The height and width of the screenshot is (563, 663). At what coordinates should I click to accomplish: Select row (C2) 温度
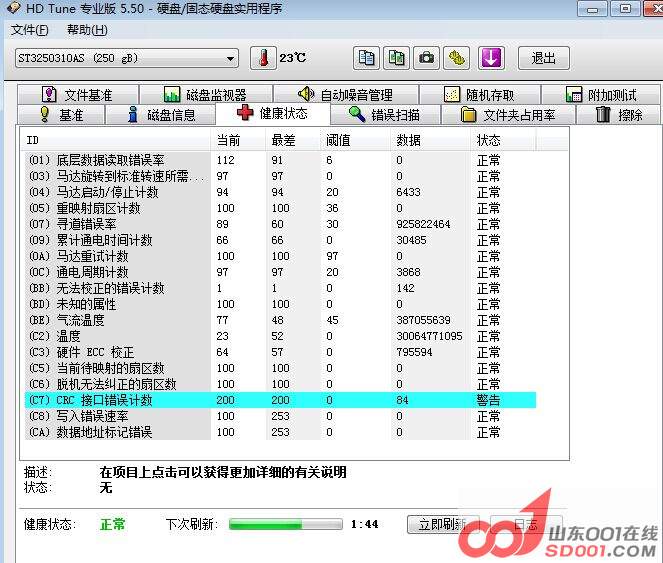click(280, 336)
